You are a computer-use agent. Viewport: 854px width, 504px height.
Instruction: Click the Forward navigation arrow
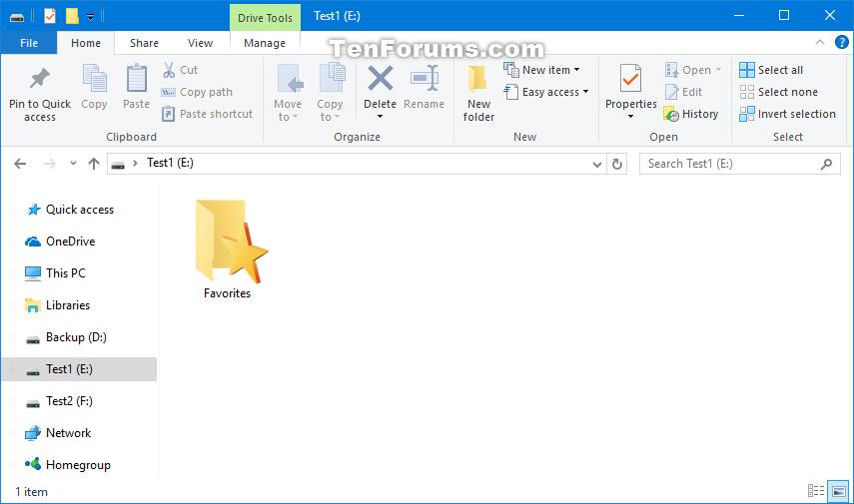[50, 164]
